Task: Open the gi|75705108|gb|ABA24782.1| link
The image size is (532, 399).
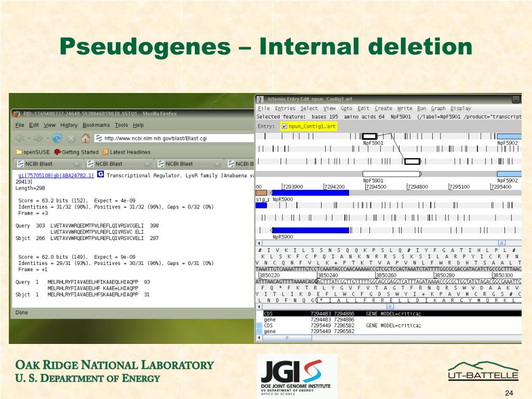Action: (x=56, y=176)
